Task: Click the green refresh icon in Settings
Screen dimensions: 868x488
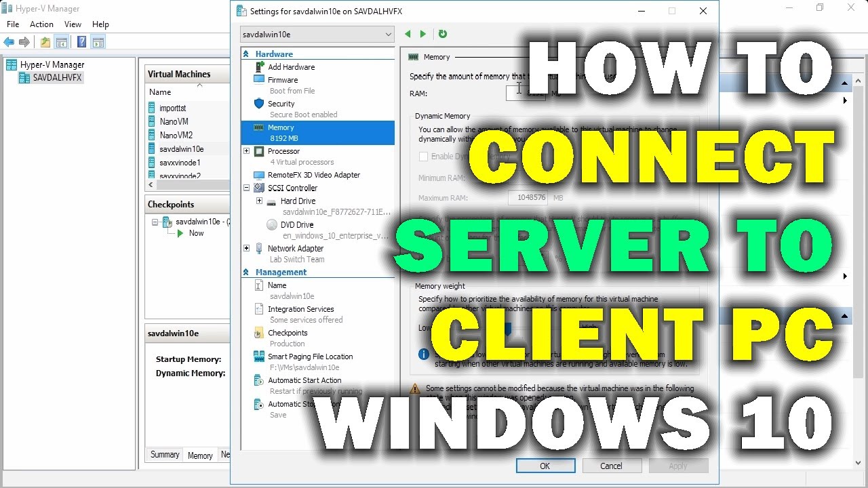Action: (443, 34)
